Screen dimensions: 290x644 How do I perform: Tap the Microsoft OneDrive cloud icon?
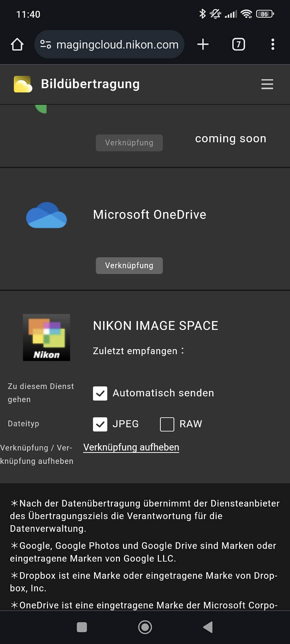(46, 215)
